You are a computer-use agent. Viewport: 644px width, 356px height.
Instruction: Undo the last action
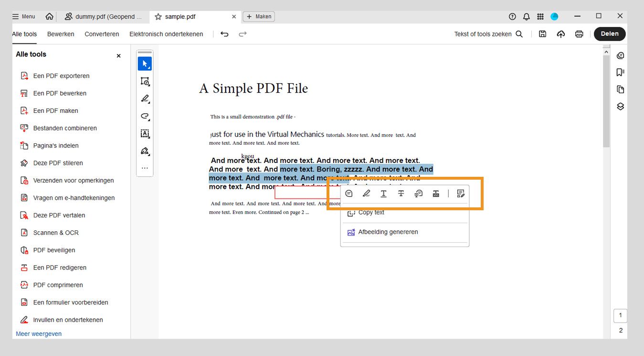pos(224,34)
